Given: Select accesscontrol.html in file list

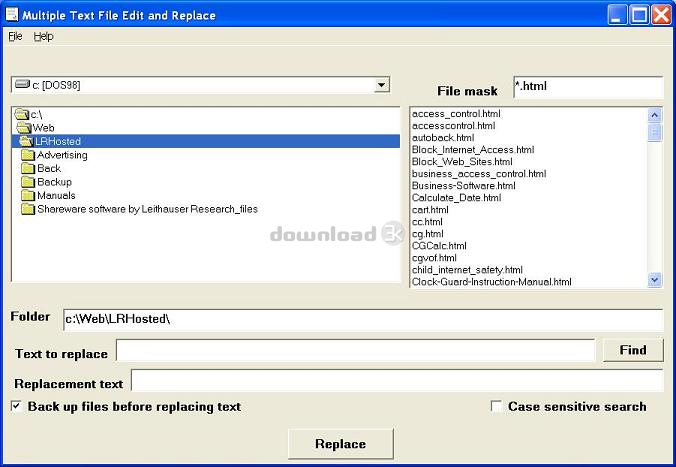Looking at the screenshot, I should 454,126.
